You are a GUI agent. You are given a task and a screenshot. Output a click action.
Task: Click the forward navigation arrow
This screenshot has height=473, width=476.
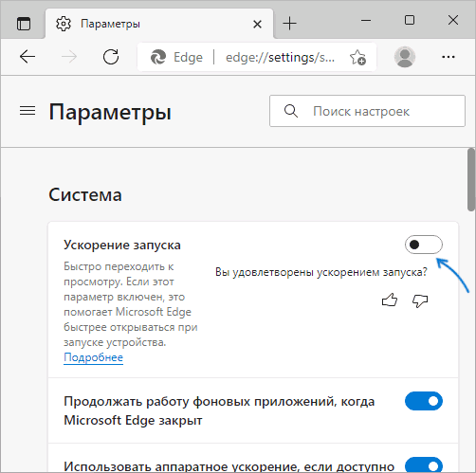pyautogui.click(x=69, y=57)
